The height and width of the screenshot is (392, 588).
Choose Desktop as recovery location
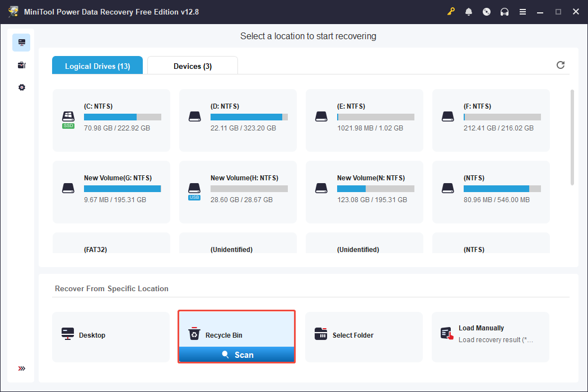point(111,336)
